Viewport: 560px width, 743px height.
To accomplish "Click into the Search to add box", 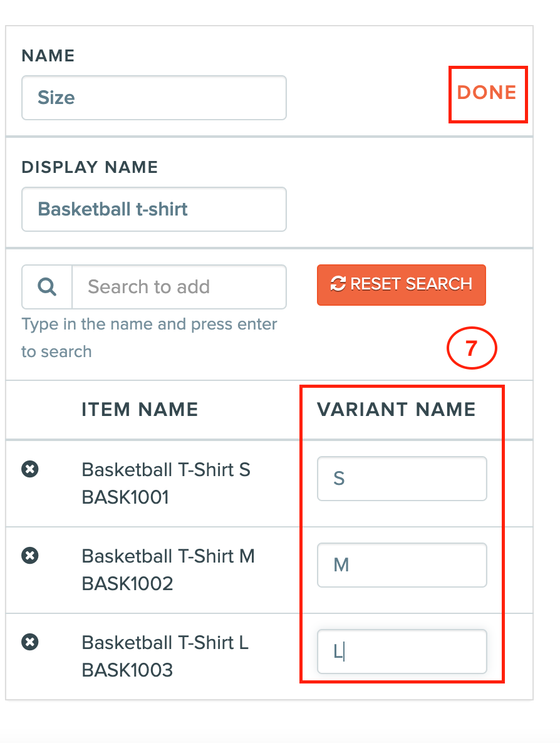I will [x=179, y=287].
